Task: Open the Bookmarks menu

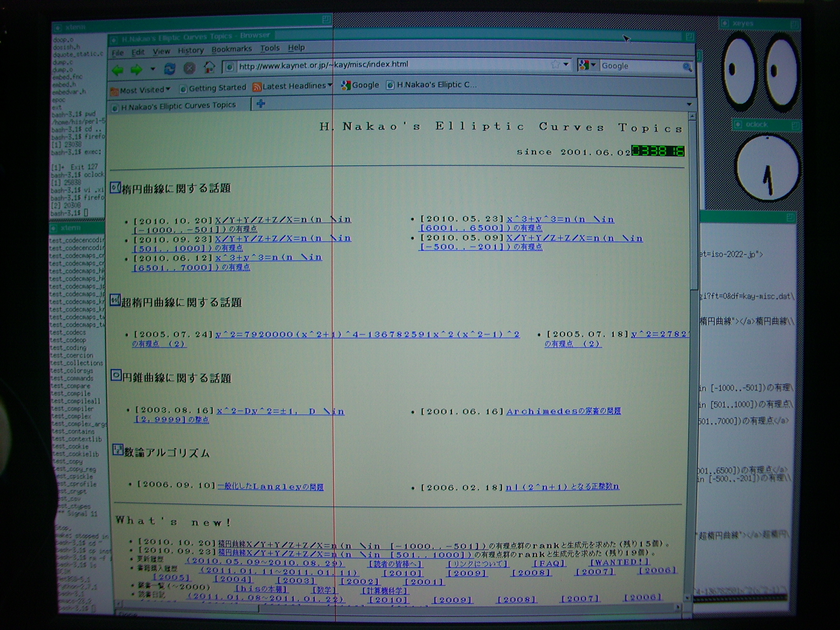Action: tap(232, 49)
